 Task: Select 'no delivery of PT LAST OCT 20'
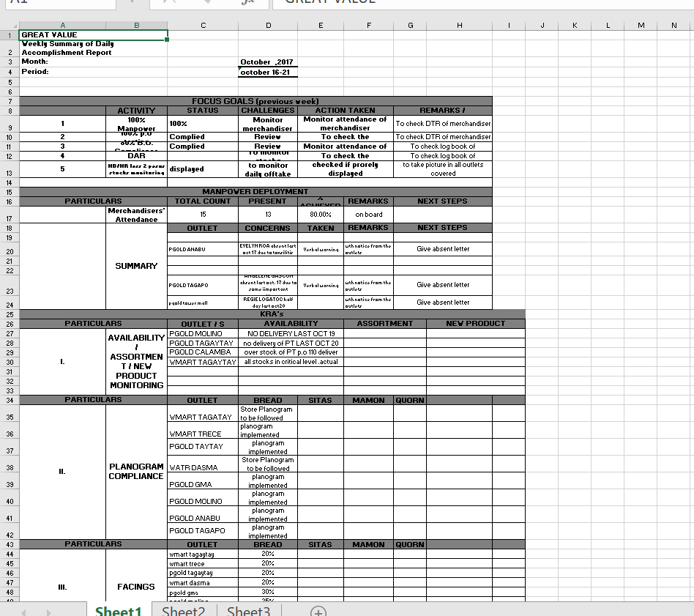click(291, 344)
